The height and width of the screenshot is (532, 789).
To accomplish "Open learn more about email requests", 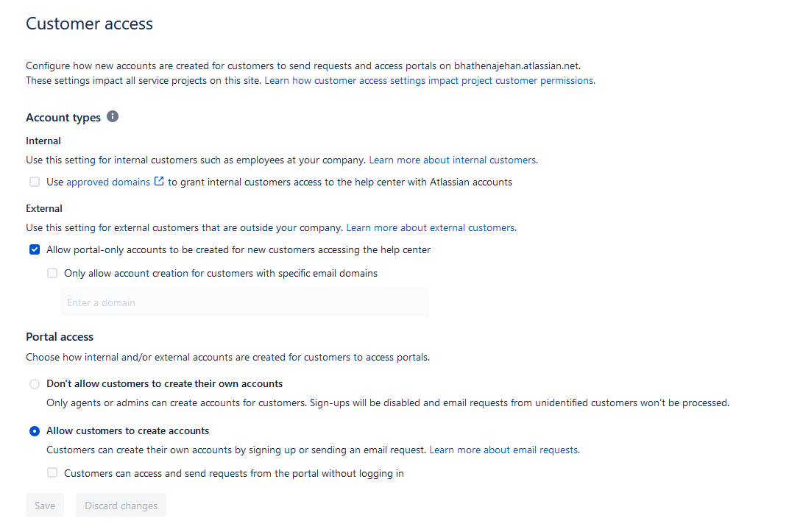I will coord(503,449).
